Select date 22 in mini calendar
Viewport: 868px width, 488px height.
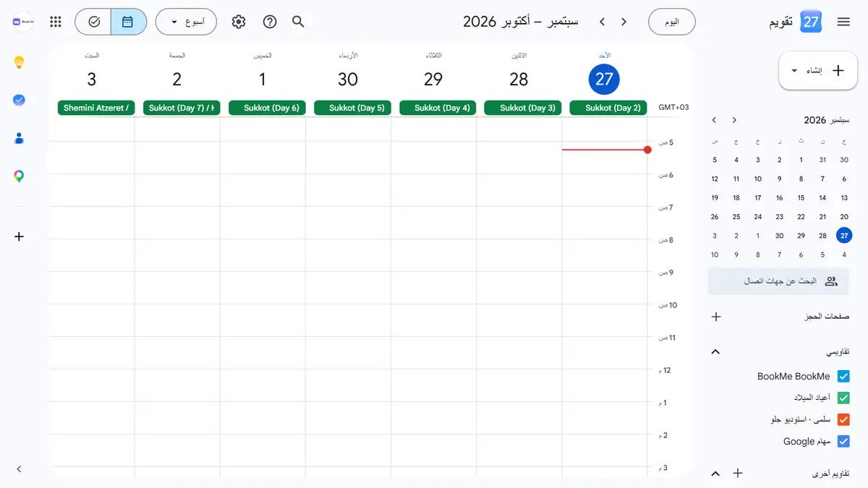(801, 217)
